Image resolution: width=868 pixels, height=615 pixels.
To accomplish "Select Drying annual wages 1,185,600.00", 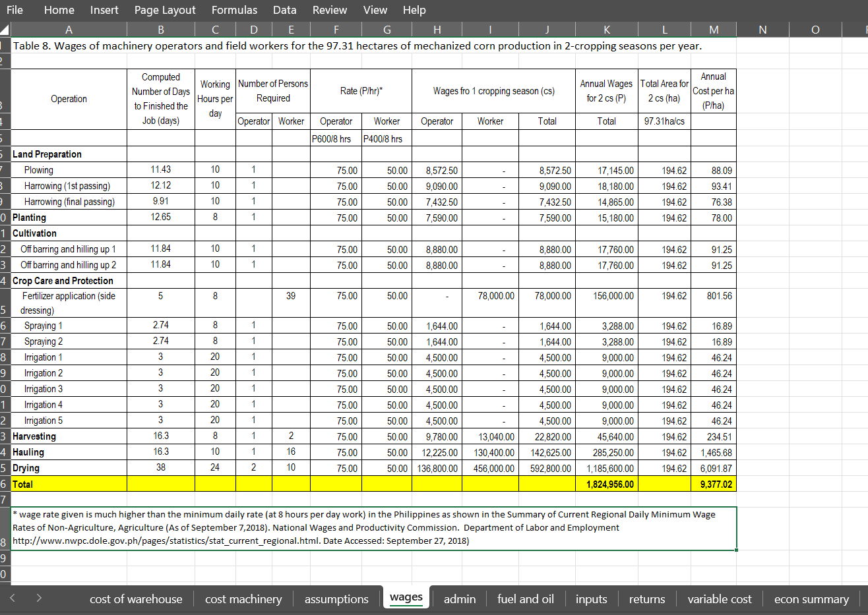I will point(607,468).
